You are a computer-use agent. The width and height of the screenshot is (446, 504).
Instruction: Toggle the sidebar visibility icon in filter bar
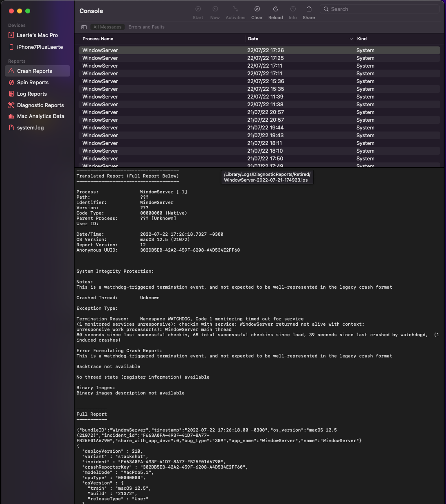[84, 27]
